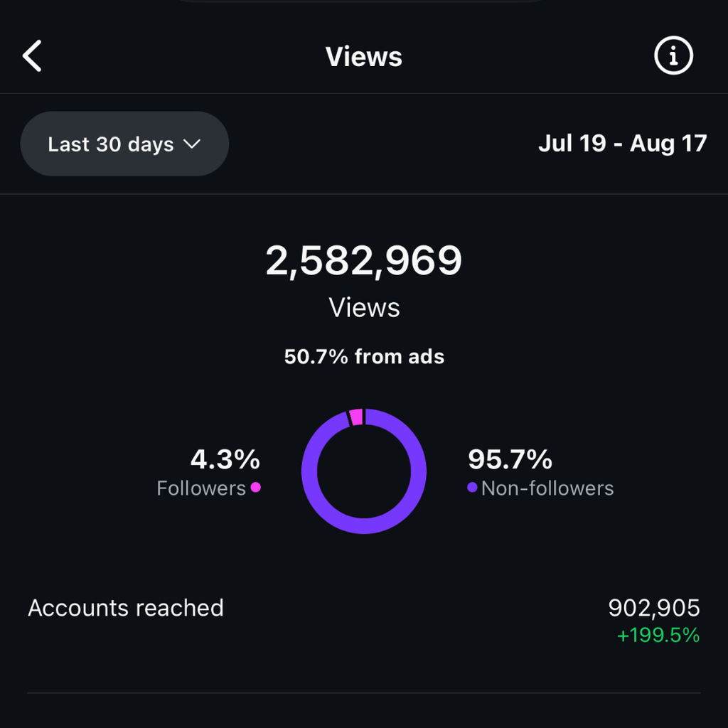Tap the back arrow icon
The image size is (728, 728).
[33, 56]
